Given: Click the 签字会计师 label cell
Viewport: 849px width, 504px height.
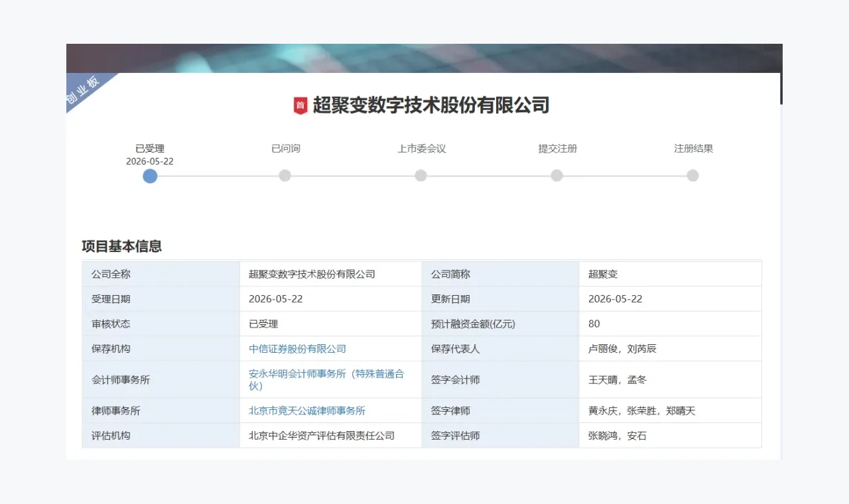Looking at the screenshot, I should click(x=500, y=379).
